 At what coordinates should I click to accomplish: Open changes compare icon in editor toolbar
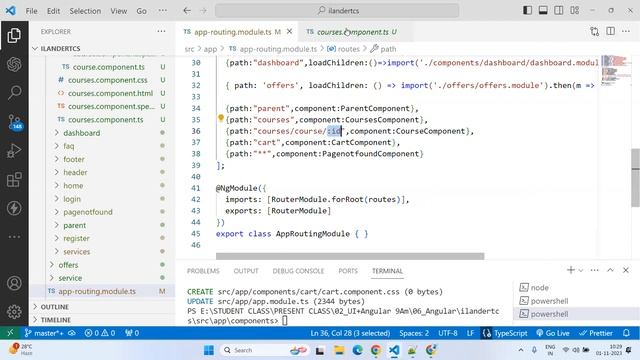(x=594, y=31)
